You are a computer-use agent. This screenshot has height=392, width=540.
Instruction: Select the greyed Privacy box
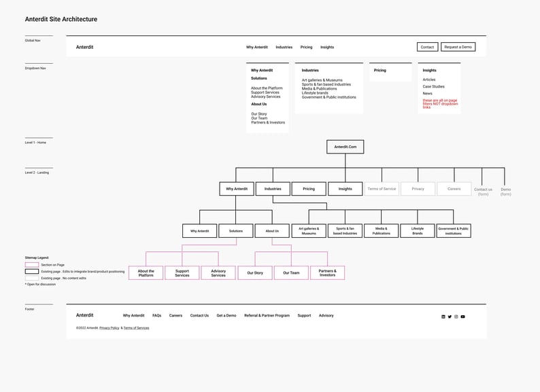[x=418, y=189]
